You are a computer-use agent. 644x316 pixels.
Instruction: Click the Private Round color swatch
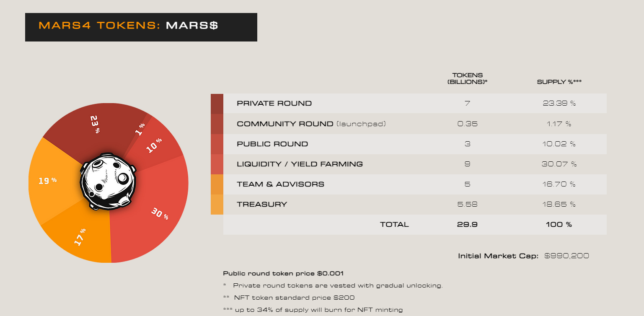(x=217, y=104)
